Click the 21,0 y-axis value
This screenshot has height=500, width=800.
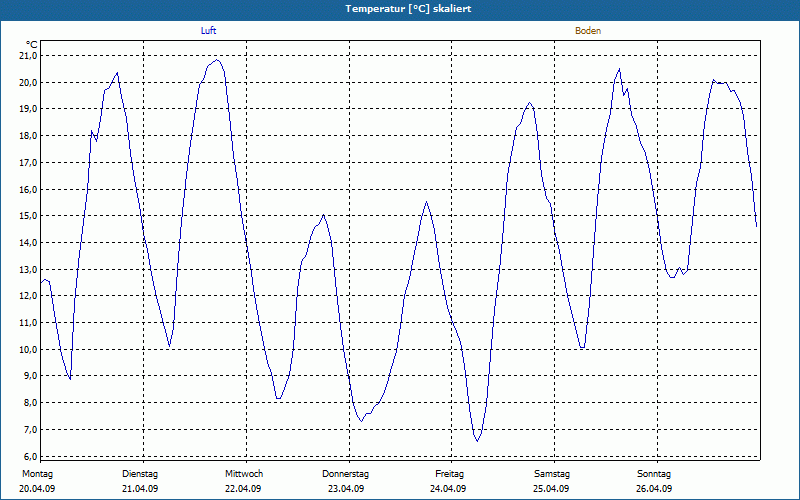(x=30, y=56)
